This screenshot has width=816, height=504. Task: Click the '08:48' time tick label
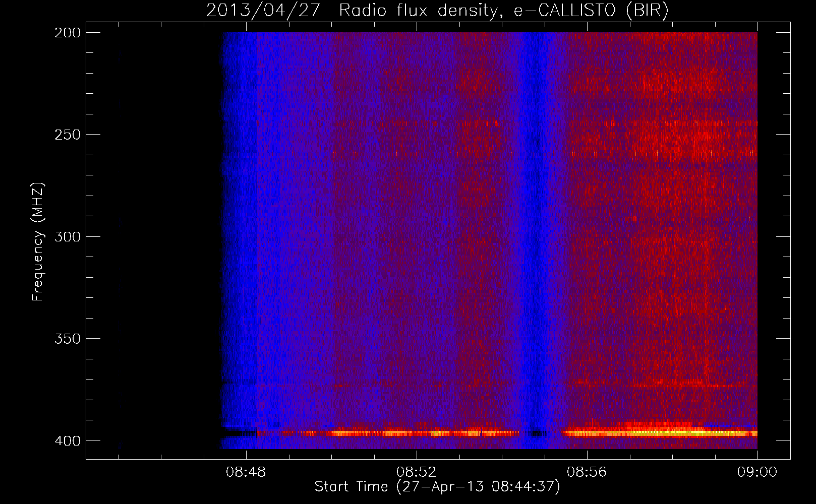[x=246, y=472]
